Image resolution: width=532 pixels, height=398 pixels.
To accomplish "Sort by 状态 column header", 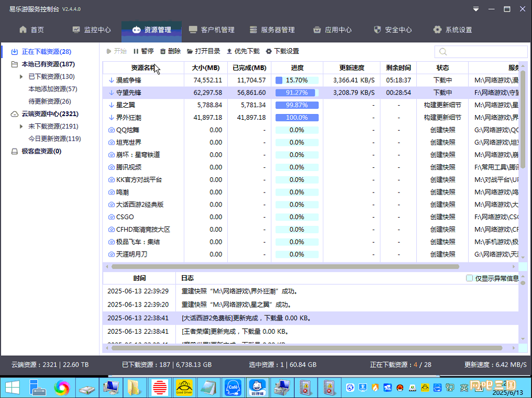I will point(442,68).
